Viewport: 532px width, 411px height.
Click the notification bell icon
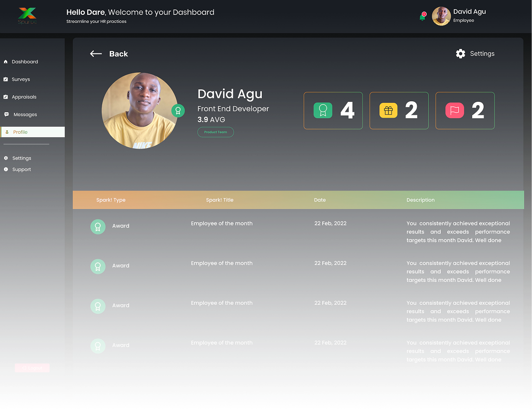[x=423, y=17]
